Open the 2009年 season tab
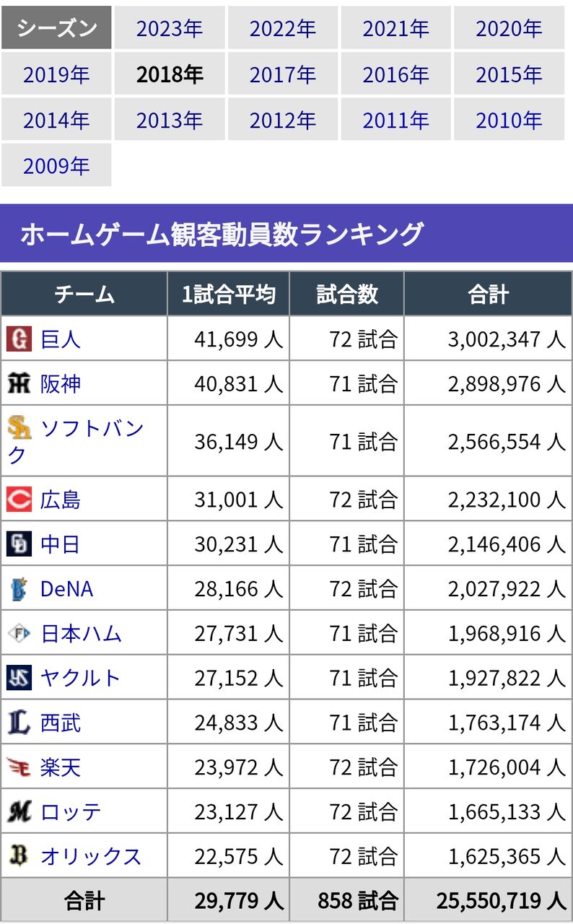Image resolution: width=573 pixels, height=924 pixels. [x=56, y=165]
